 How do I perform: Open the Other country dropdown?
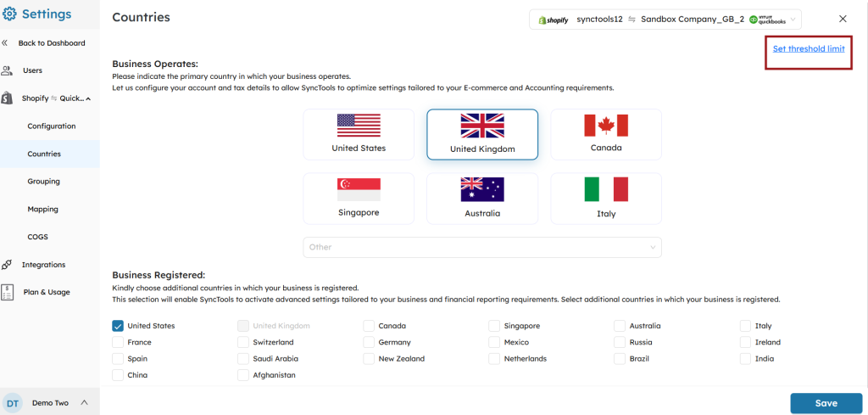(x=482, y=247)
